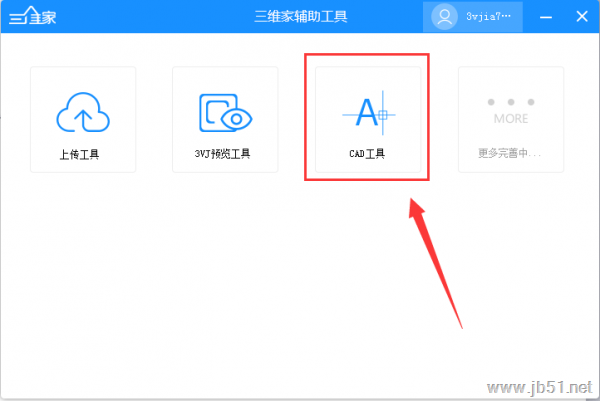Click the 更多完善中... text
Screen dimensions: 600x401
509,153
